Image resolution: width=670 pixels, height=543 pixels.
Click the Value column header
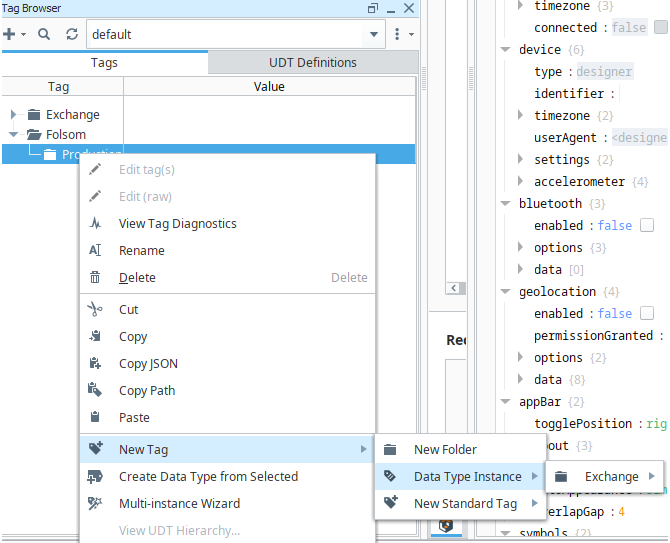click(x=269, y=87)
